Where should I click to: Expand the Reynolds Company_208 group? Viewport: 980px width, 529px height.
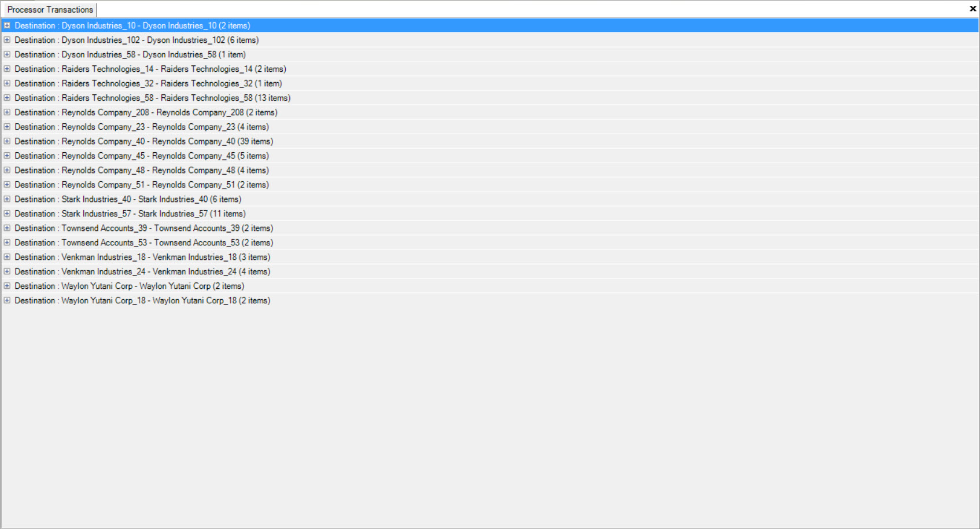pyautogui.click(x=7, y=112)
